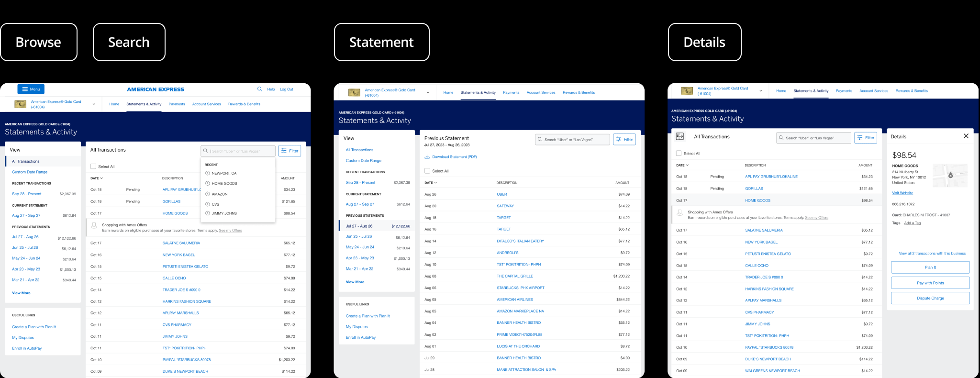The width and height of the screenshot is (980, 378).
Task: Select Statements & Activity tab in Details screen
Action: [811, 90]
